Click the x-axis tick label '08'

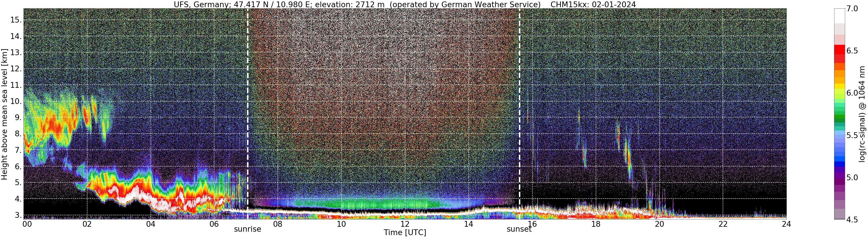pos(278,224)
